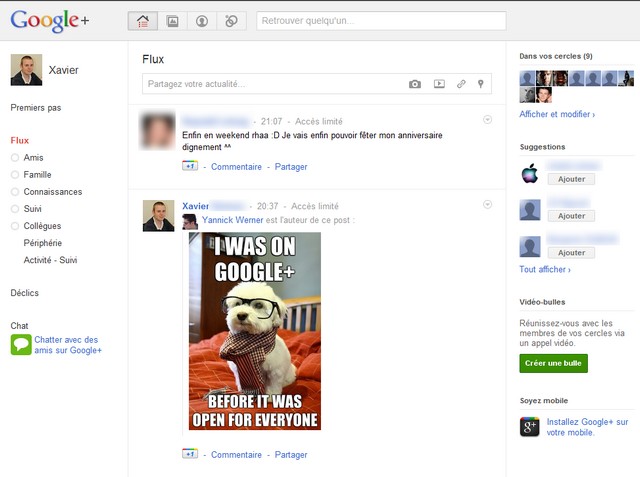This screenshot has height=477, width=640.
Task: Click the Google+ mobile app icon
Action: tap(529, 427)
